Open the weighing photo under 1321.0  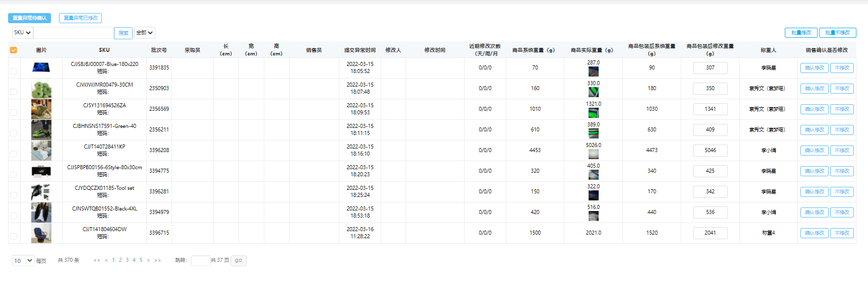pyautogui.click(x=593, y=113)
